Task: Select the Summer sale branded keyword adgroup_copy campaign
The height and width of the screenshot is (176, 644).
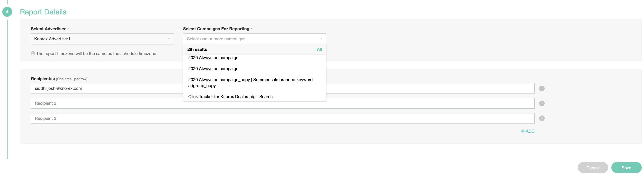Action: (x=250, y=82)
